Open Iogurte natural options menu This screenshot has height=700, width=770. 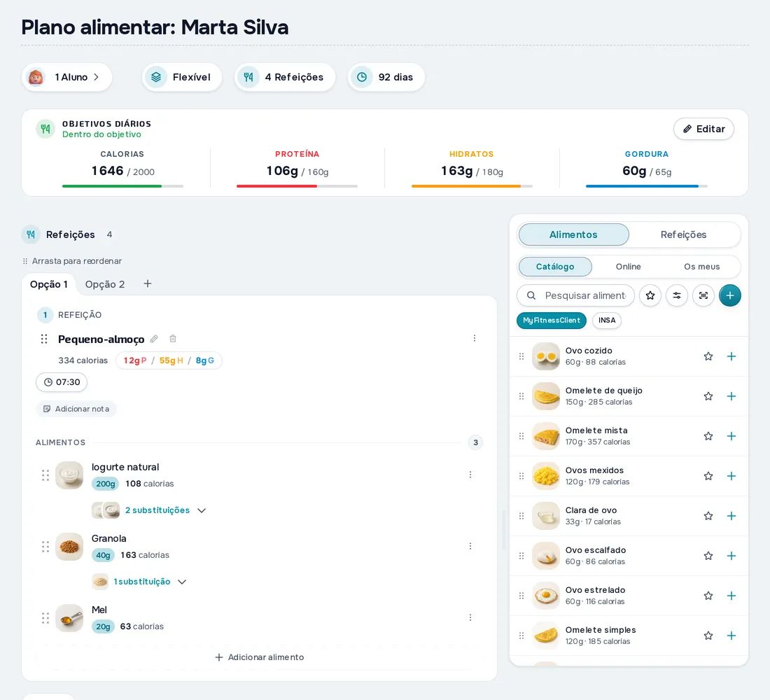[470, 475]
